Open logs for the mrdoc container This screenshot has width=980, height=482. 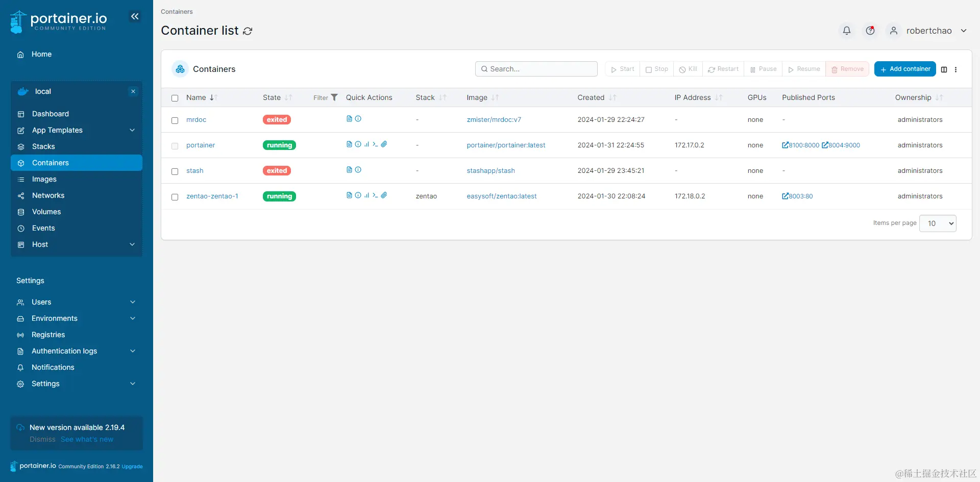(x=349, y=119)
